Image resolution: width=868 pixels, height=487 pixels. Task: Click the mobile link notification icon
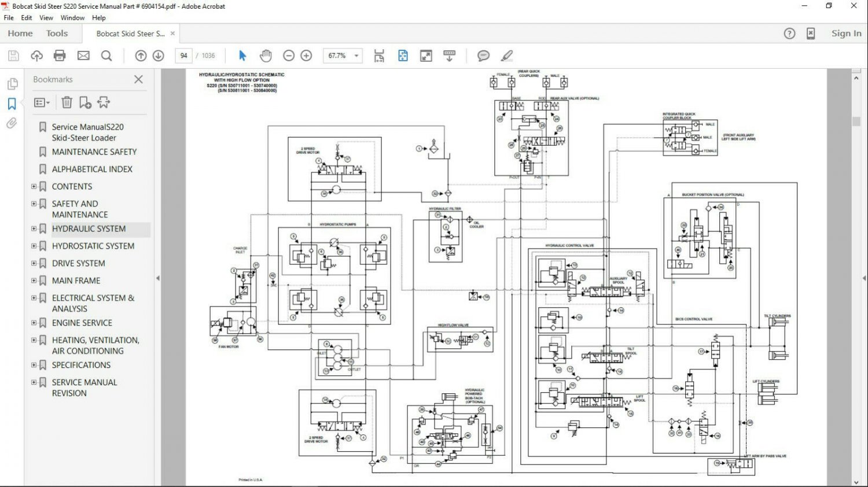811,34
